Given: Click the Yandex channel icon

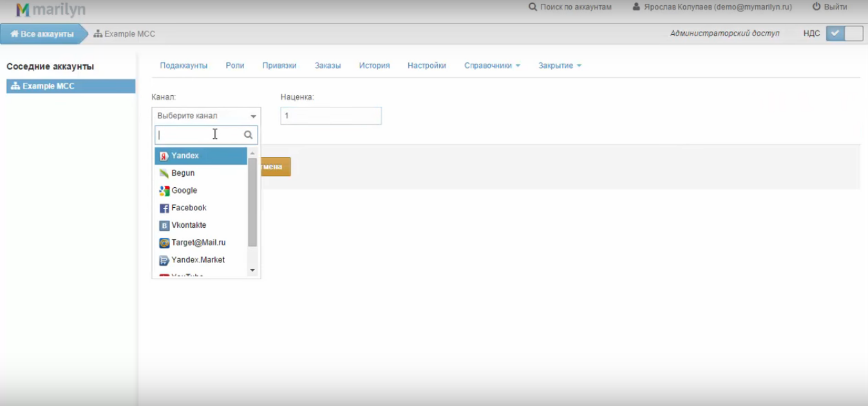Looking at the screenshot, I should (x=164, y=156).
